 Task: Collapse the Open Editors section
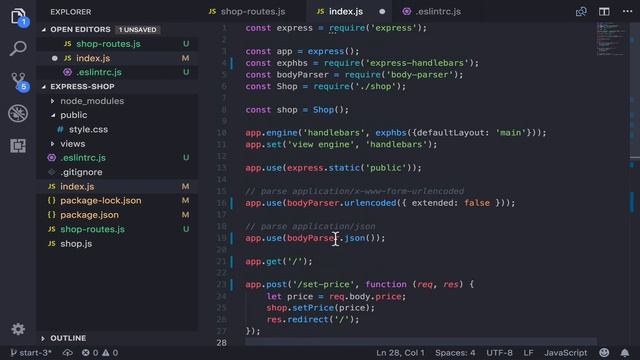44,29
